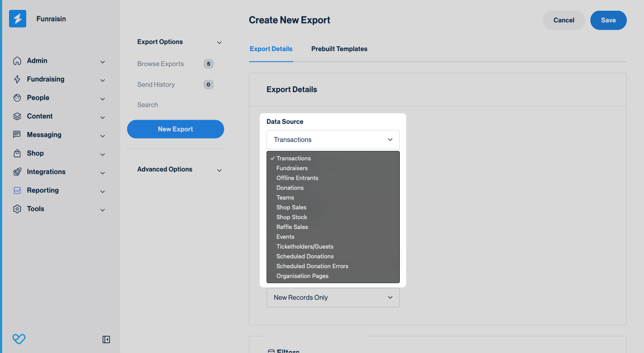644x353 pixels.
Task: Click the New Export button
Action: [x=176, y=129]
